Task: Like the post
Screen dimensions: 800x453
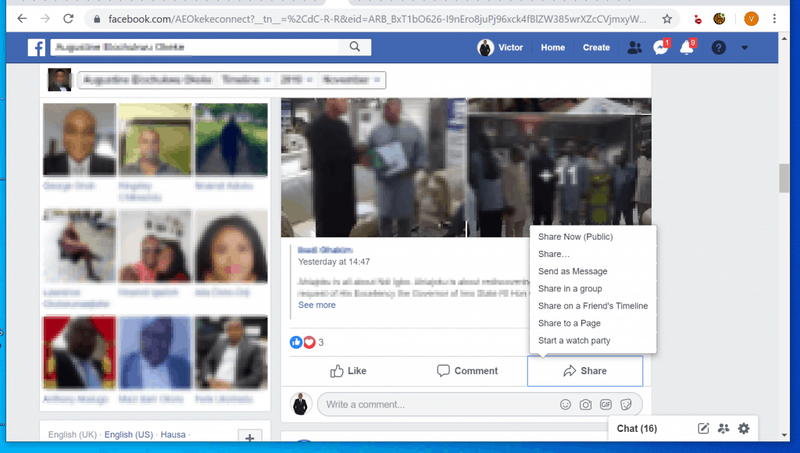Action: (x=348, y=371)
